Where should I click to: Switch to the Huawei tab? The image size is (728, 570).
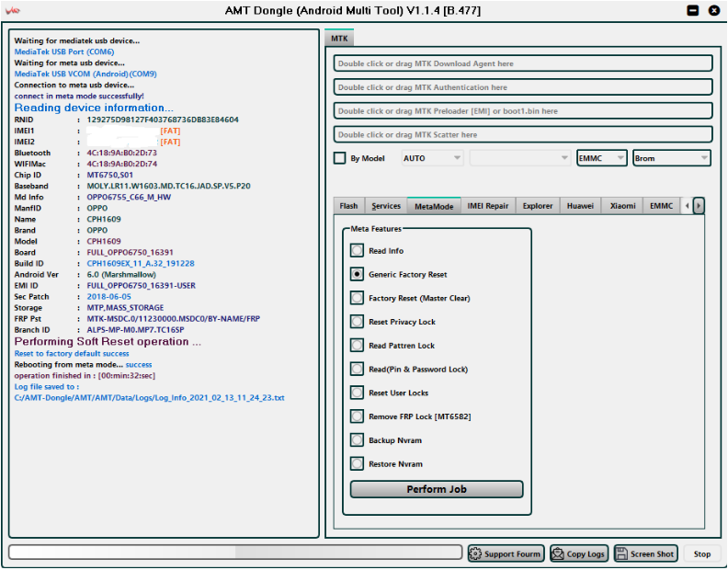click(x=580, y=206)
